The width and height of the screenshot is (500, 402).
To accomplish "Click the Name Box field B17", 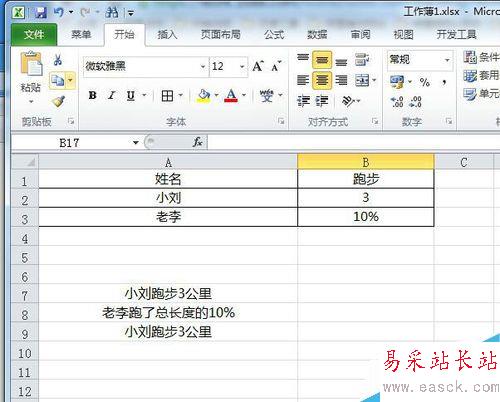I will pyautogui.click(x=69, y=143).
